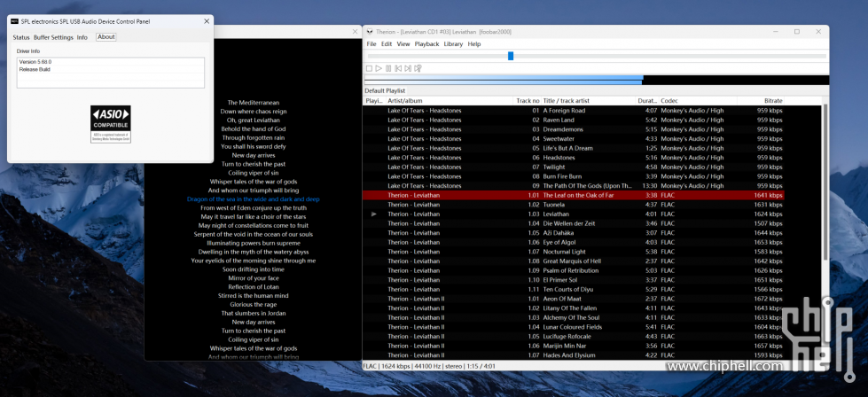Skip to the next track
Image resolution: width=868 pixels, height=397 pixels.
click(408, 68)
